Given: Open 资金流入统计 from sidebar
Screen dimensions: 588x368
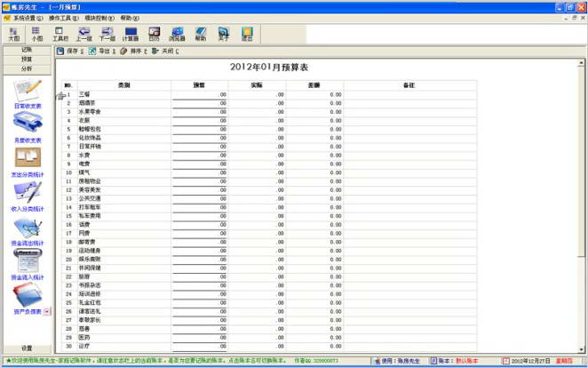Looking at the screenshot, I should click(28, 265).
